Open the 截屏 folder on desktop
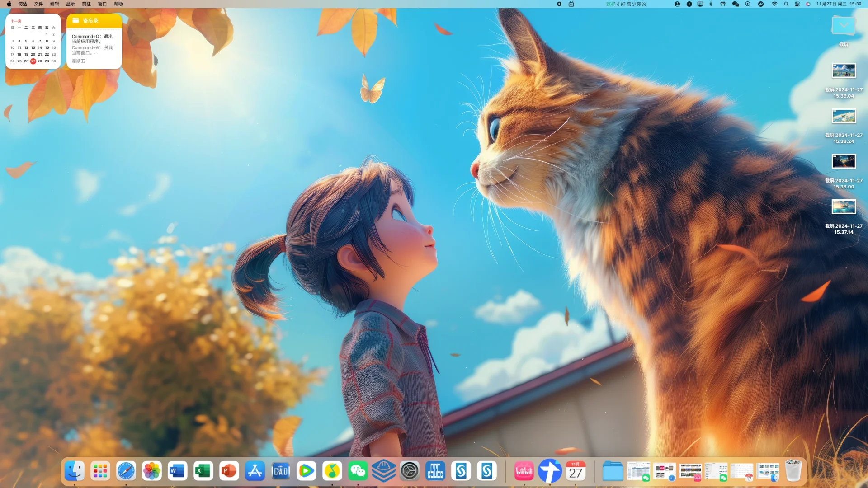868x488 pixels. pyautogui.click(x=844, y=26)
